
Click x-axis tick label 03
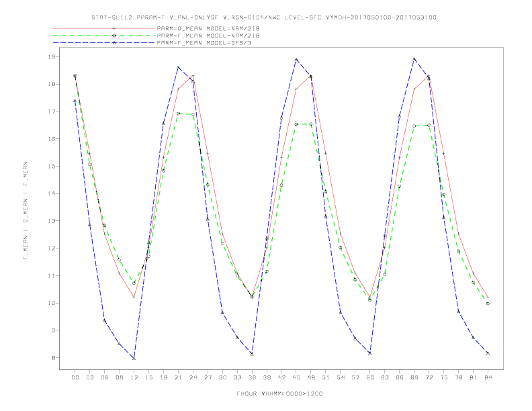[x=90, y=377]
